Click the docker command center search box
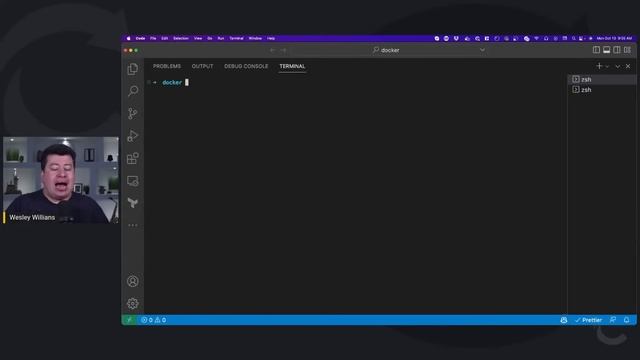 coord(386,50)
